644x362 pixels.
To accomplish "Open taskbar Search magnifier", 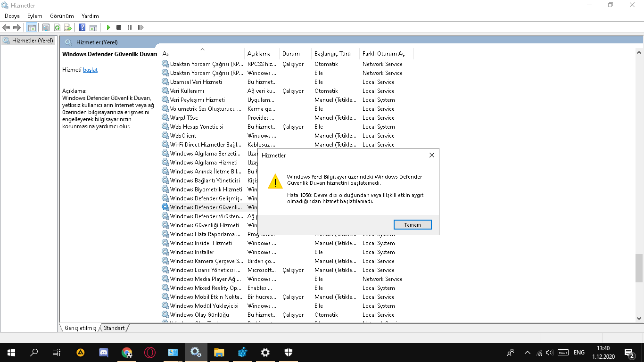I will pyautogui.click(x=34, y=352).
